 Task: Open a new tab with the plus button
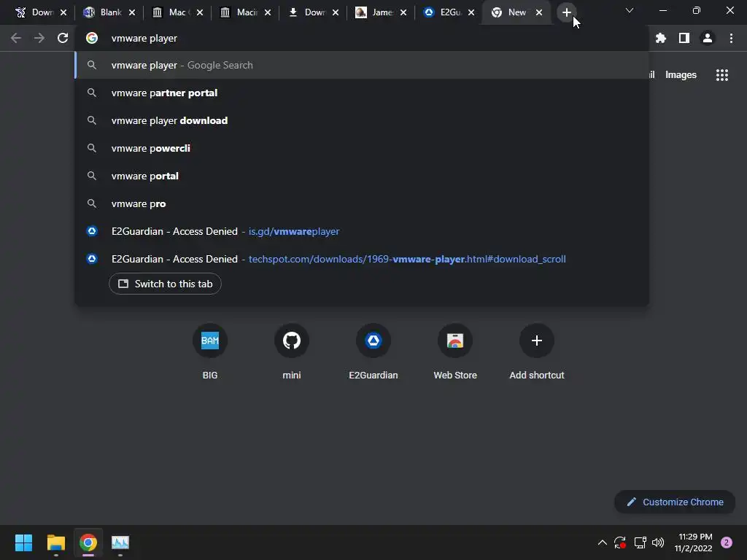pyautogui.click(x=566, y=12)
